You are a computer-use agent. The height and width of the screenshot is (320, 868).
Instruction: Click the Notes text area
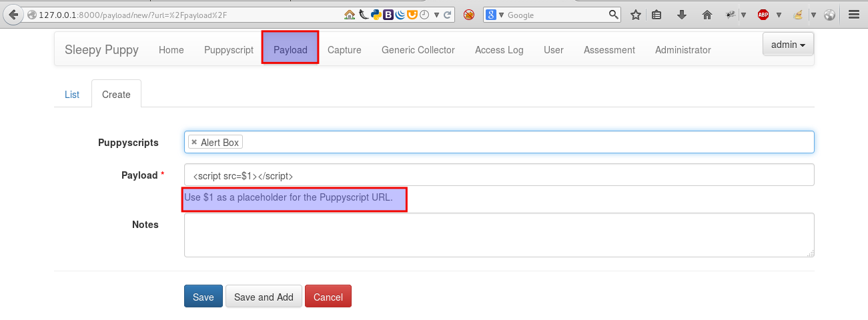click(x=499, y=235)
